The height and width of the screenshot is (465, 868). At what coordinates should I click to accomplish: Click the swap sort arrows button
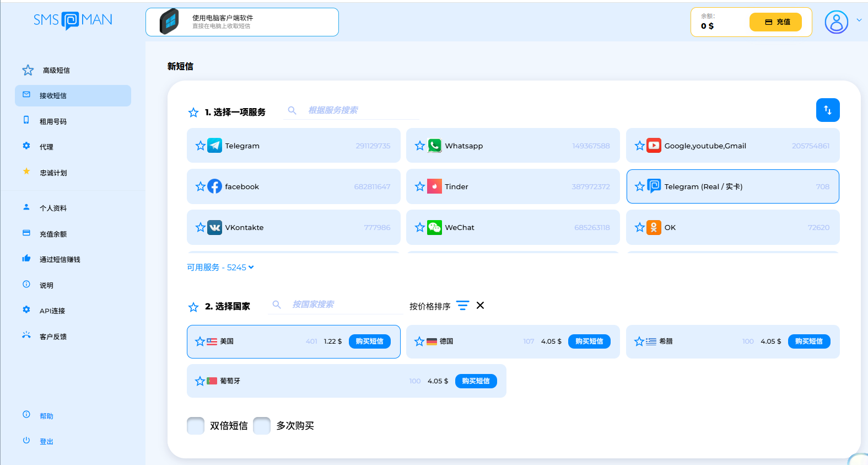point(827,110)
